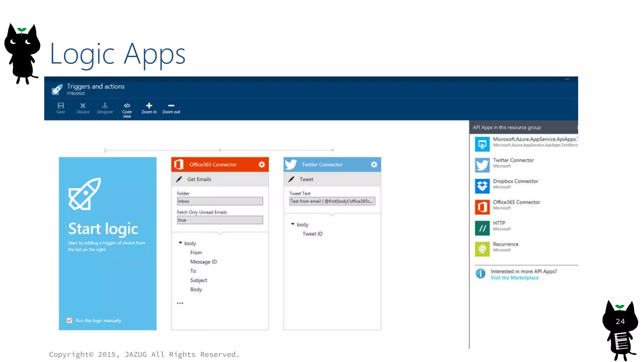Click the Triggers and actions rocket icon
The height and width of the screenshot is (362, 644).
tap(57, 90)
